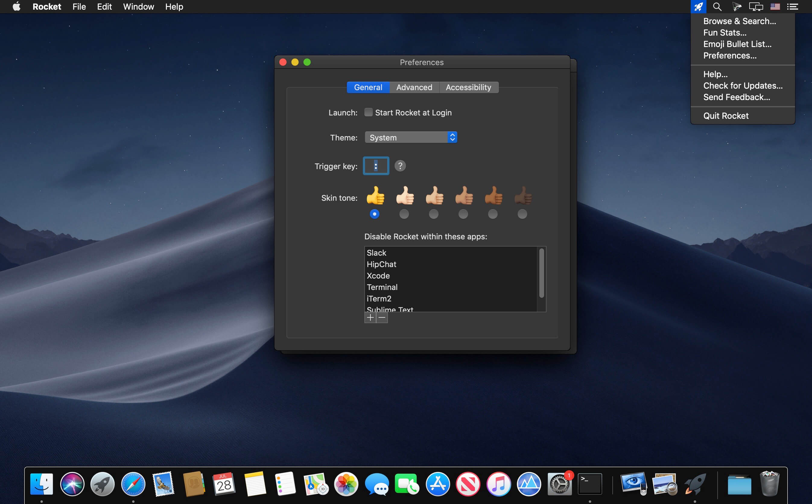Viewport: 812px width, 504px height.
Task: Open Calendar showing 28 in the Dock
Action: pyautogui.click(x=224, y=484)
